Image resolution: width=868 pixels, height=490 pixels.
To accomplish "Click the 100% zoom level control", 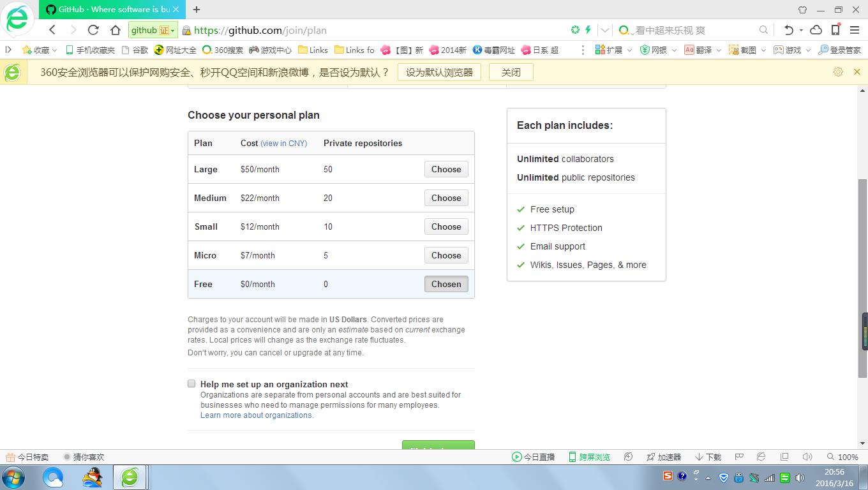I will [x=842, y=457].
